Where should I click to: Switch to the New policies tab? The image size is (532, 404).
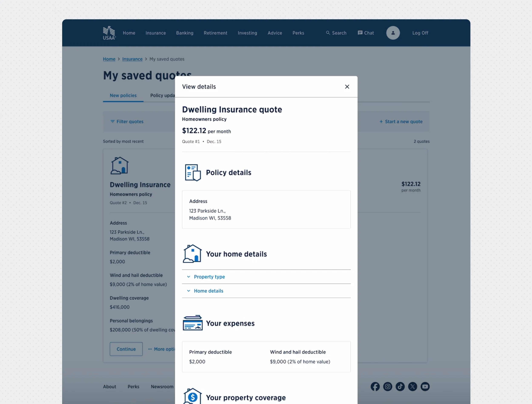[x=123, y=96]
